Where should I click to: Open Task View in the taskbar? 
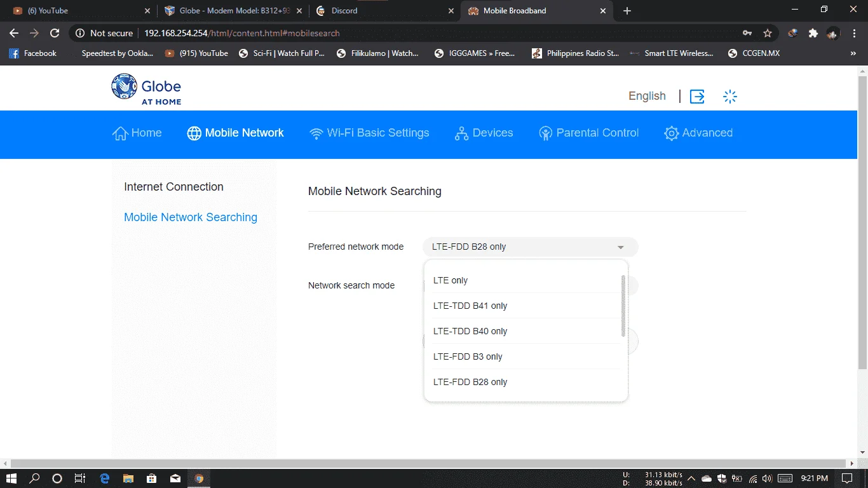[x=79, y=478]
